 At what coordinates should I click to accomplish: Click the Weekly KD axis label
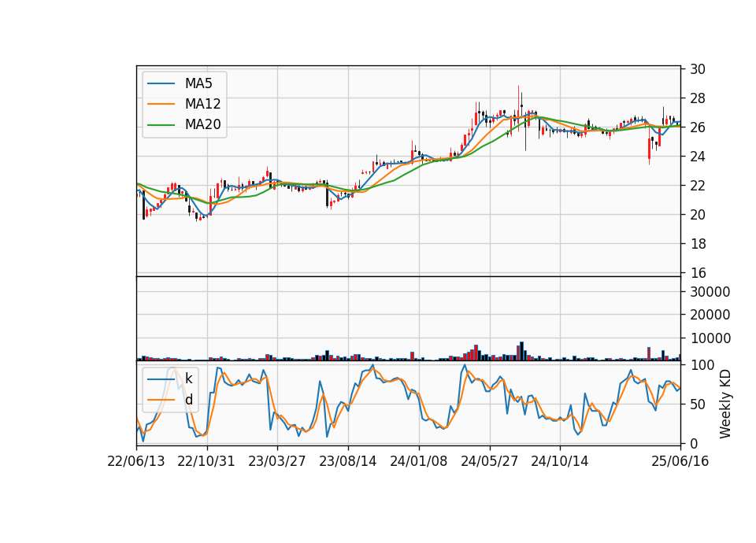724,404
